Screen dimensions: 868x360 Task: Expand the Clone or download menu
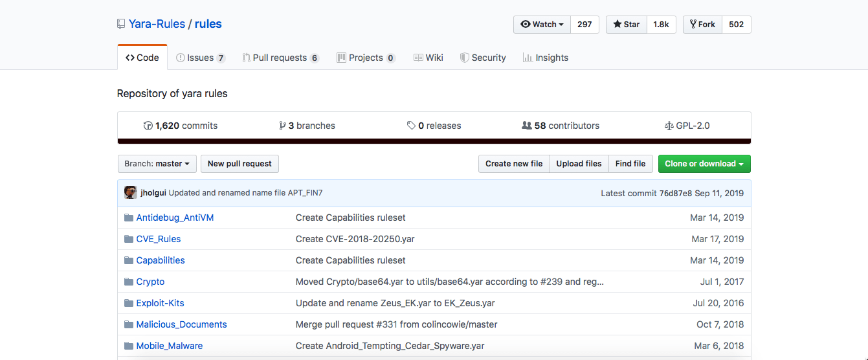pyautogui.click(x=704, y=164)
